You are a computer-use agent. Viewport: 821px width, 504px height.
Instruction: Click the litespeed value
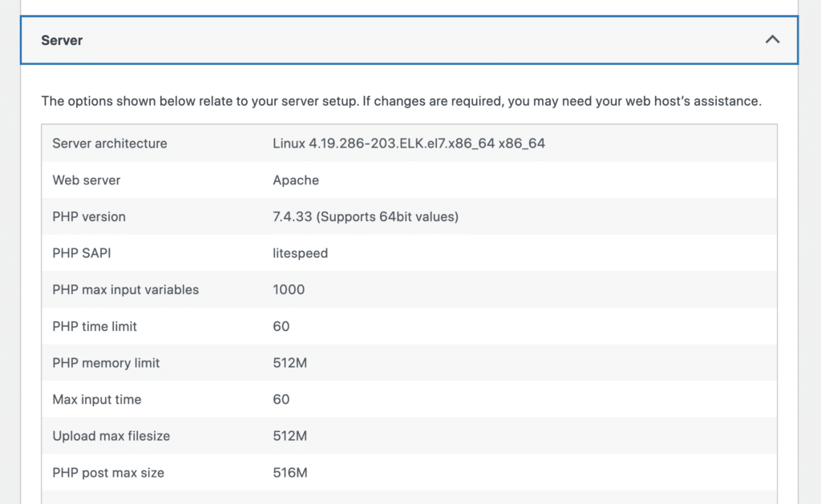297,253
